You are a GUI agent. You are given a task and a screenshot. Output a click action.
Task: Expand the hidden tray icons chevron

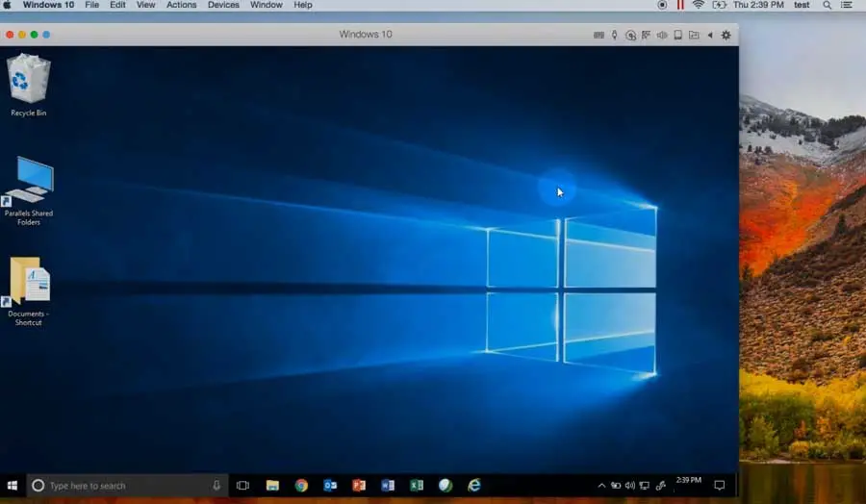pos(601,486)
